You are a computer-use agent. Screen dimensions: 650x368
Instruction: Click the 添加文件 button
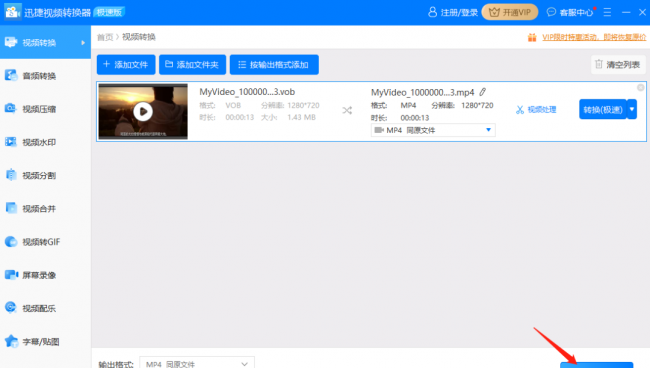[126, 65]
